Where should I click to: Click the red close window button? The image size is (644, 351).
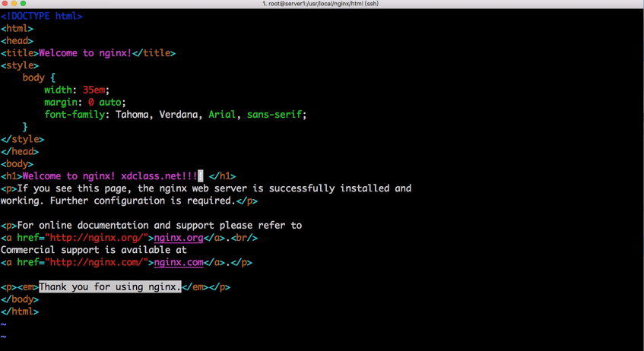click(5, 3)
